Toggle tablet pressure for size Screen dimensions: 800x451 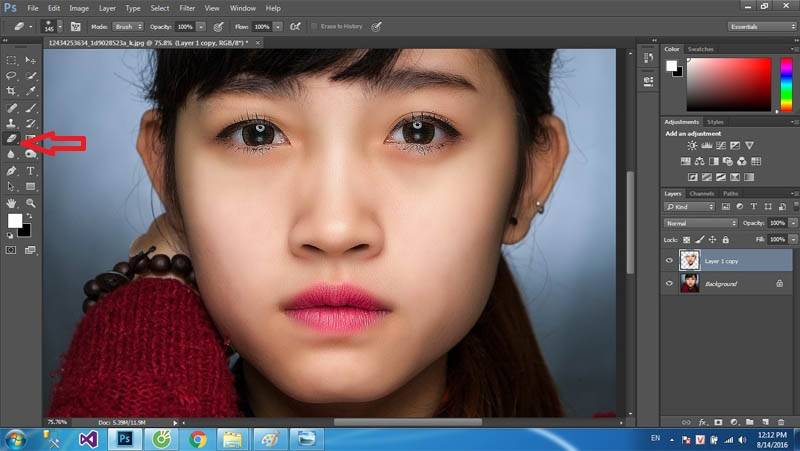tap(377, 27)
